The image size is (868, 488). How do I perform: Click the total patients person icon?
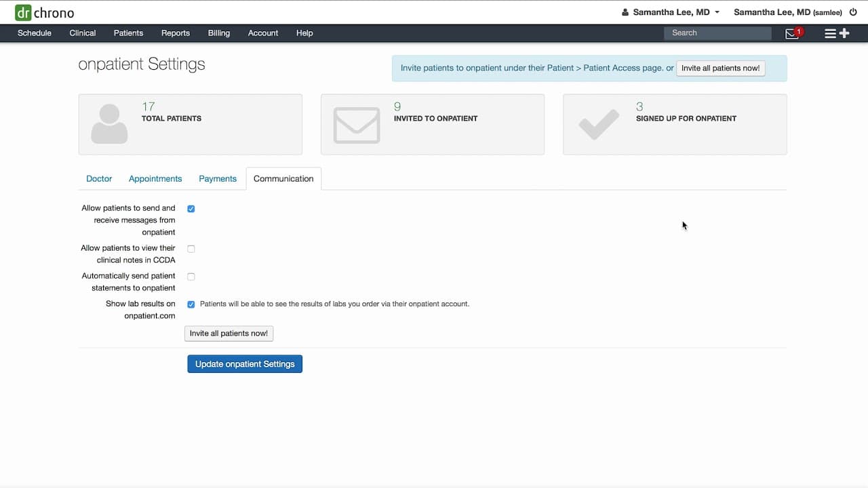tap(109, 124)
